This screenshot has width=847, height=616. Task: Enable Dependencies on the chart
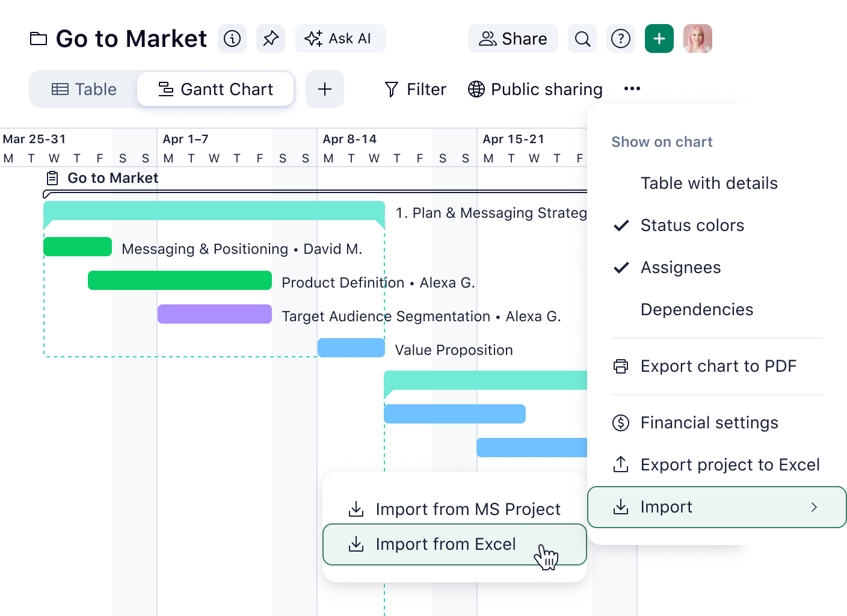697,309
